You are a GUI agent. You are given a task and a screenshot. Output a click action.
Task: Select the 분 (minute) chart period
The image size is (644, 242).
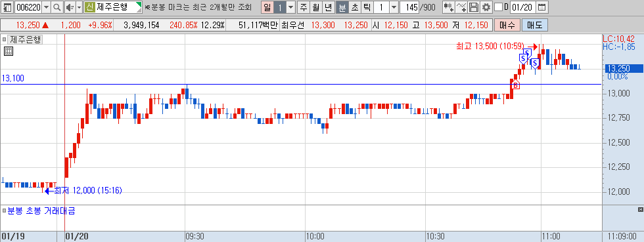342,7
